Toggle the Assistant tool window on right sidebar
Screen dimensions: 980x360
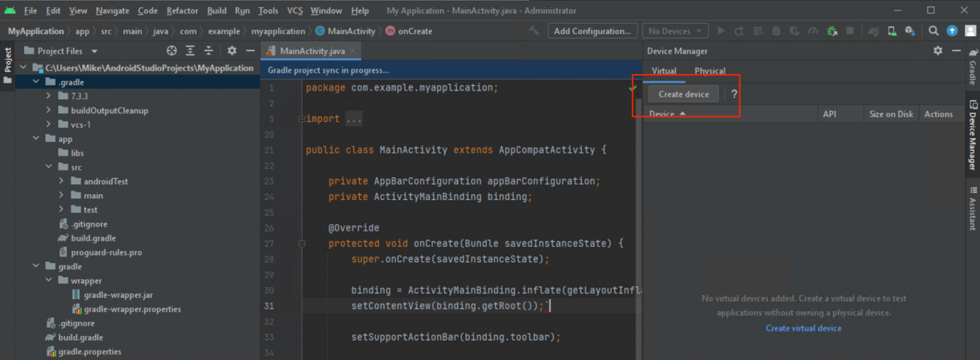(973, 209)
